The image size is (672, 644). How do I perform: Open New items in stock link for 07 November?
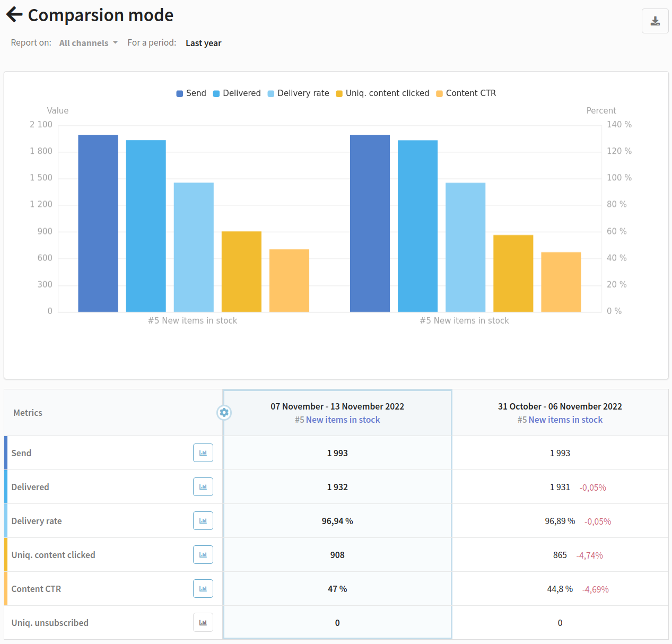[x=343, y=420]
